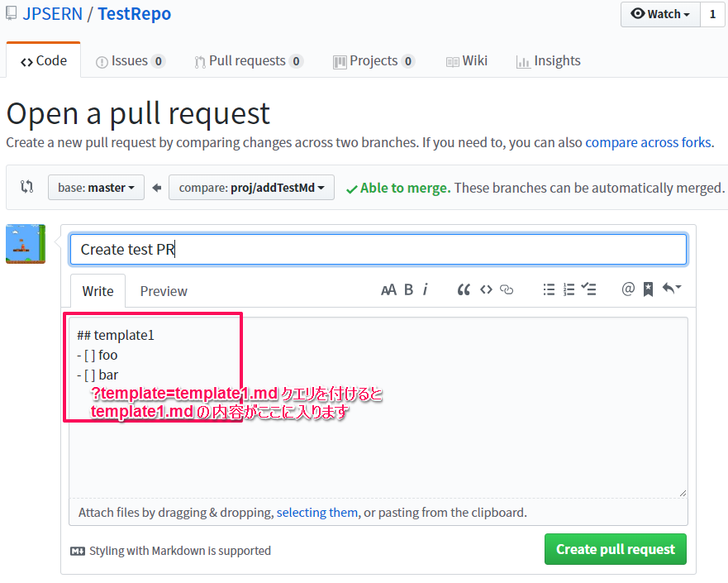Click the JPSERN owner link

click(x=52, y=14)
